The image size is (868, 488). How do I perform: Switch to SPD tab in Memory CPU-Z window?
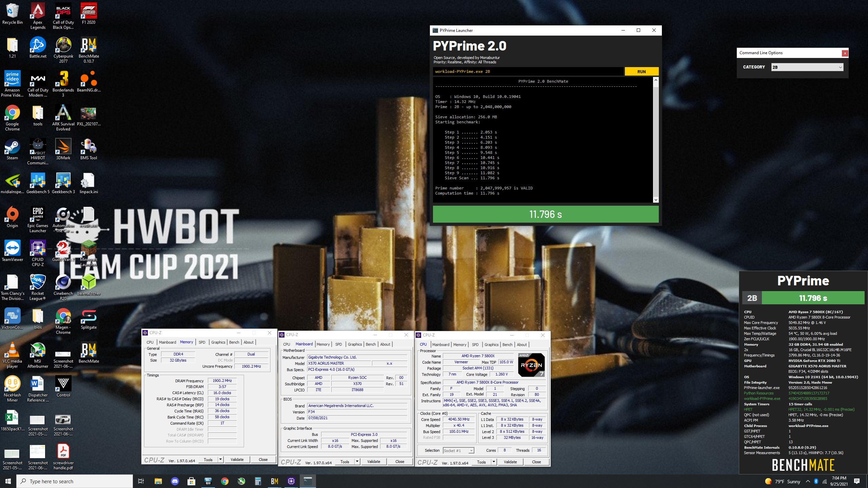(x=202, y=342)
